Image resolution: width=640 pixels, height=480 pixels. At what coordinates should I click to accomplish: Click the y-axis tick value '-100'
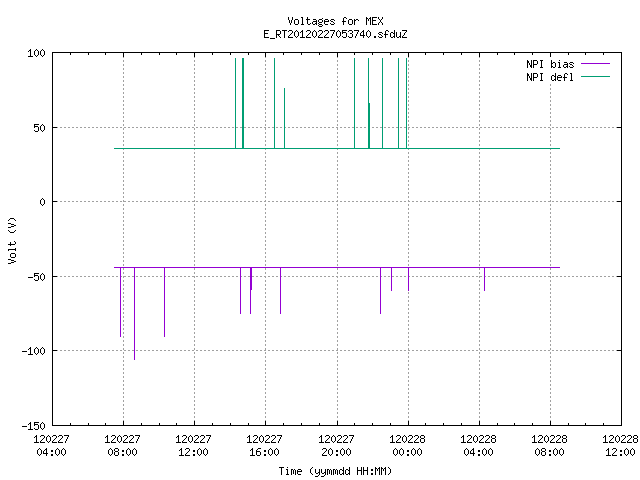33,351
